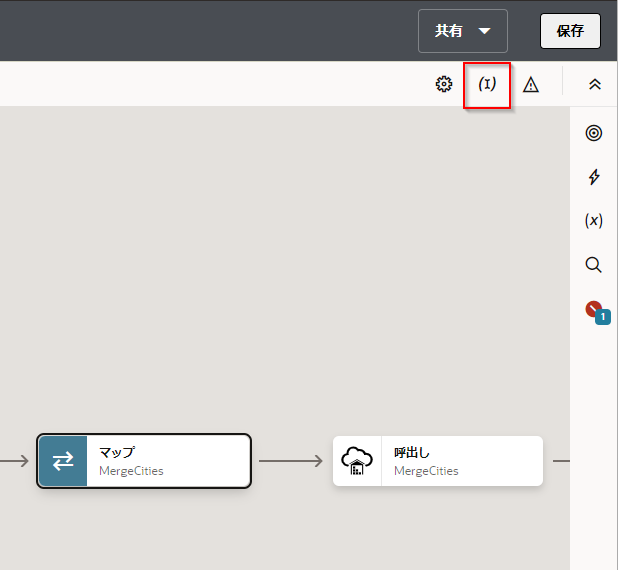Click the blue badge showing 1
Image resolution: width=618 pixels, height=570 pixels.
[603, 317]
